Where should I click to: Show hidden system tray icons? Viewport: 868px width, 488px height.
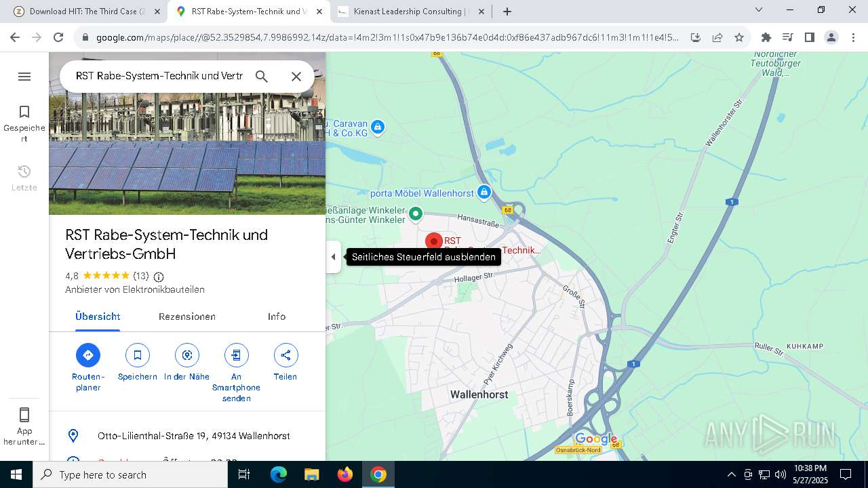(x=731, y=474)
